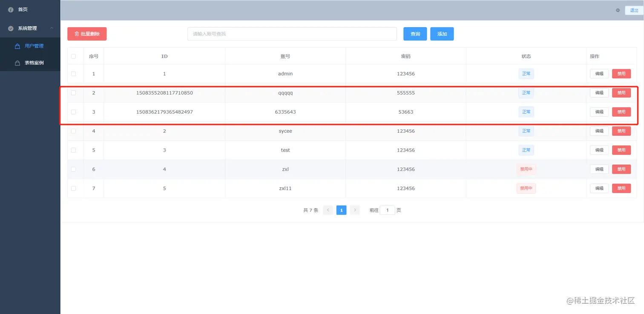644x314 pixels.
Task: Select 用户管理 in the sidebar
Action: pos(30,46)
